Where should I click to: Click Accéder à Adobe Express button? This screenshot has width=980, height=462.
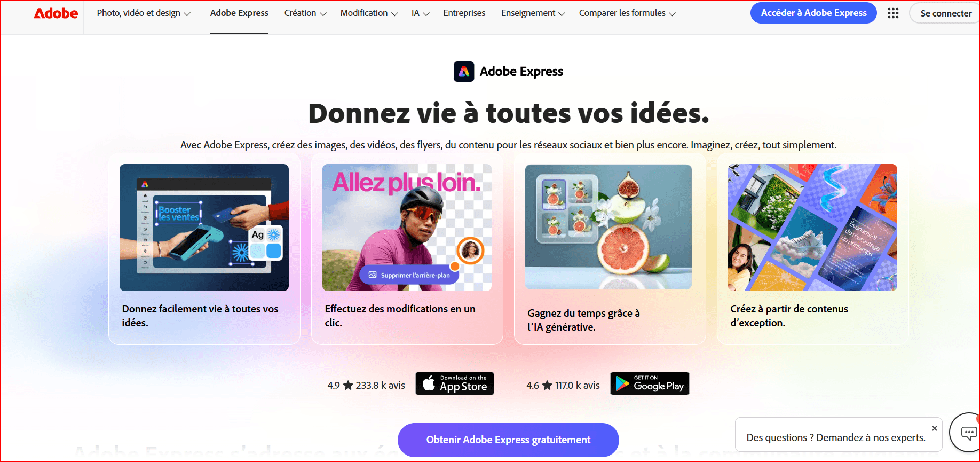[813, 13]
